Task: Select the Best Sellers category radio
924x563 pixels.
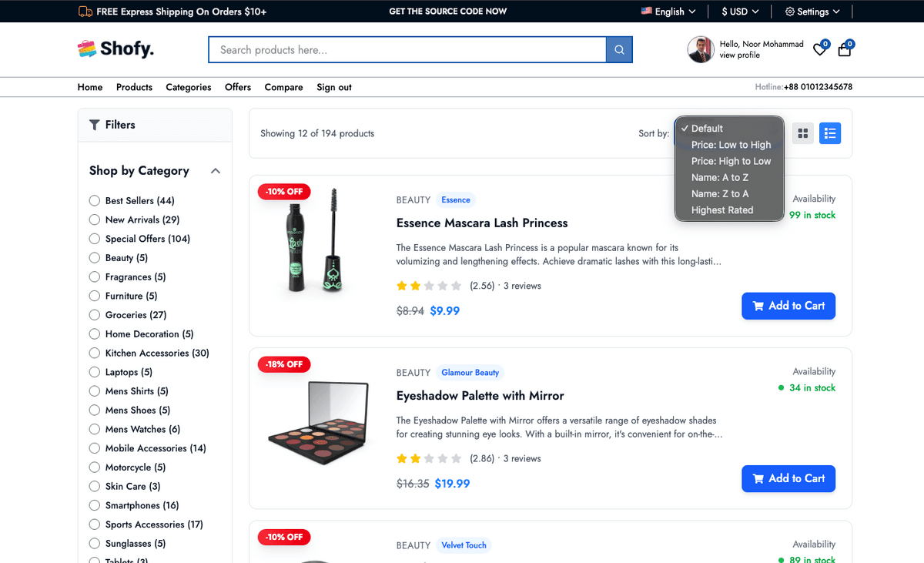Action: (x=95, y=200)
